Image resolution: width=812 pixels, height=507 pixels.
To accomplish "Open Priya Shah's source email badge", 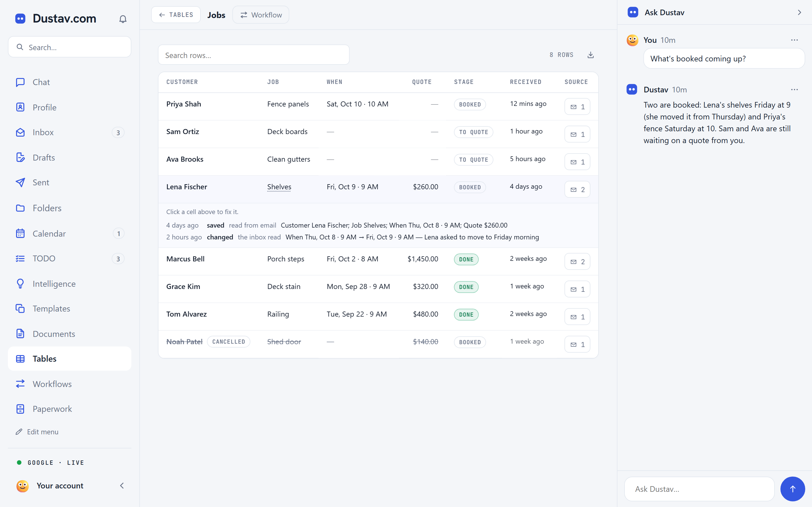I will (577, 107).
